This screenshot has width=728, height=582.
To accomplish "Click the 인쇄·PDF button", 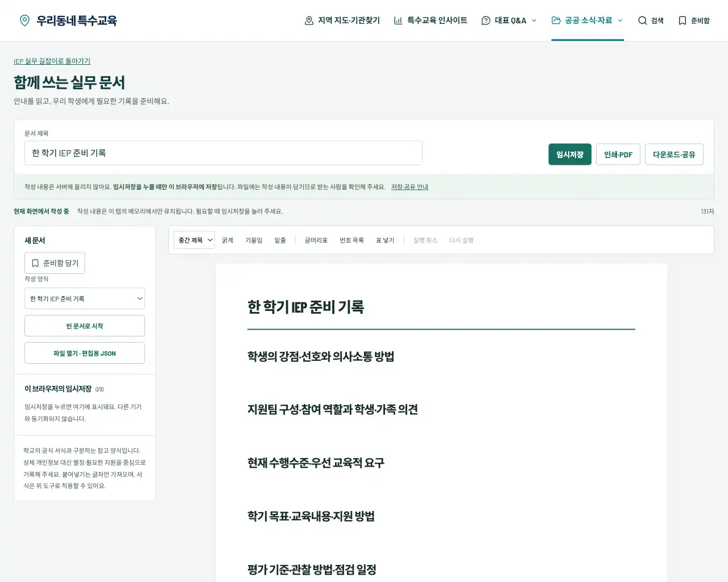I will coord(618,155).
